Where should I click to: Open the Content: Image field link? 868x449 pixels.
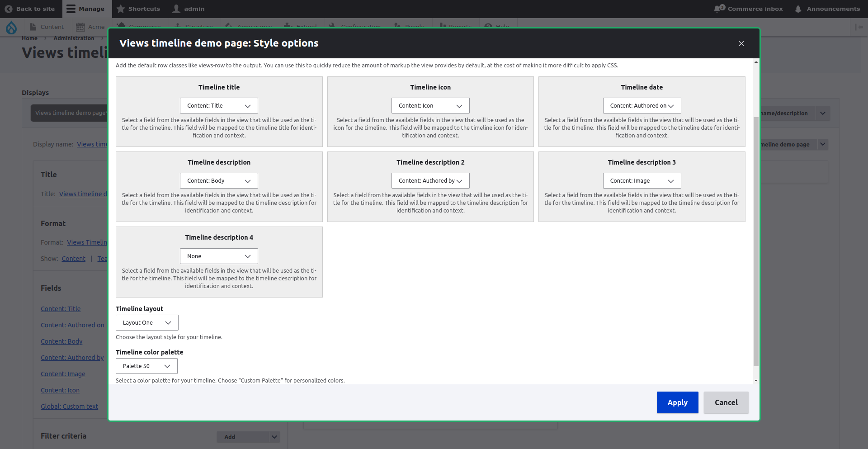pos(63,374)
